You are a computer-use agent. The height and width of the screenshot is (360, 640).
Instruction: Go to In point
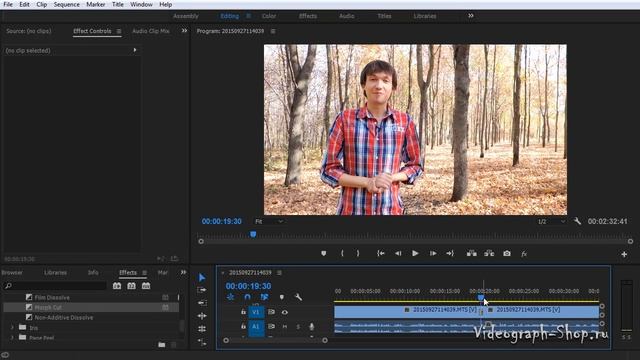click(380, 253)
